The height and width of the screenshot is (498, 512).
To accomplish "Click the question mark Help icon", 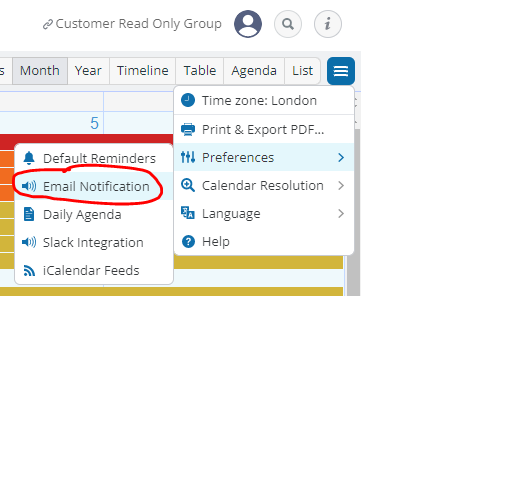I will [188, 241].
